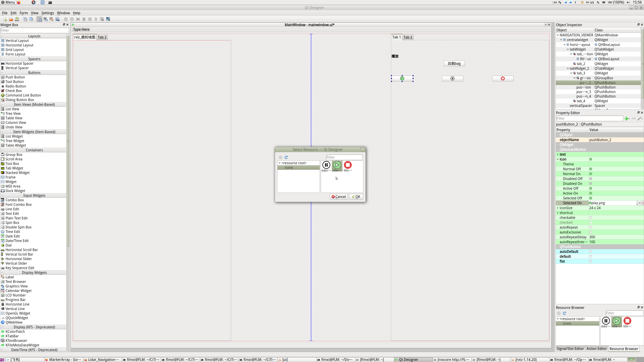Viewport: 644px width, 362px height.
Task: Click the Edit Signals/Slots toolbar icon
Action: (45, 19)
